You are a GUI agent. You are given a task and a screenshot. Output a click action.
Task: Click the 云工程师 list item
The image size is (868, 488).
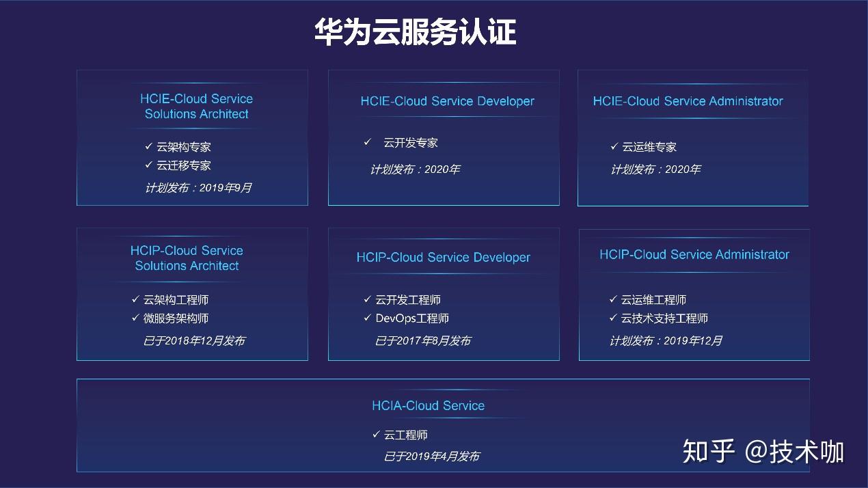406,435
